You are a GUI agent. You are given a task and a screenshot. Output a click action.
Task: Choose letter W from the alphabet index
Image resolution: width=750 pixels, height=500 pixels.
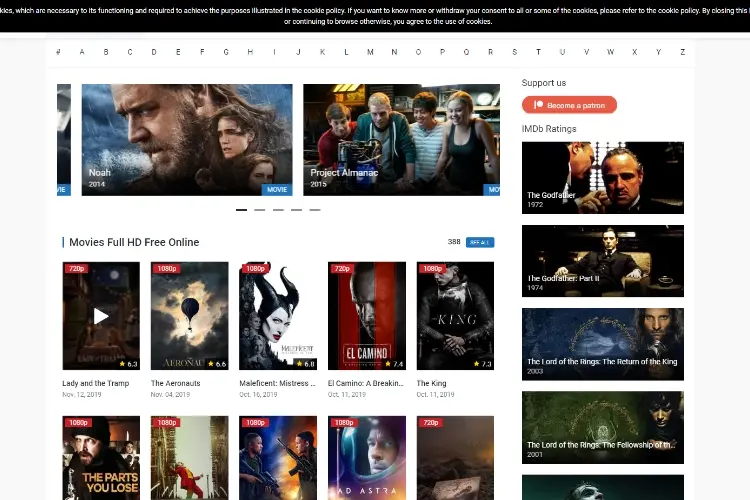610,52
